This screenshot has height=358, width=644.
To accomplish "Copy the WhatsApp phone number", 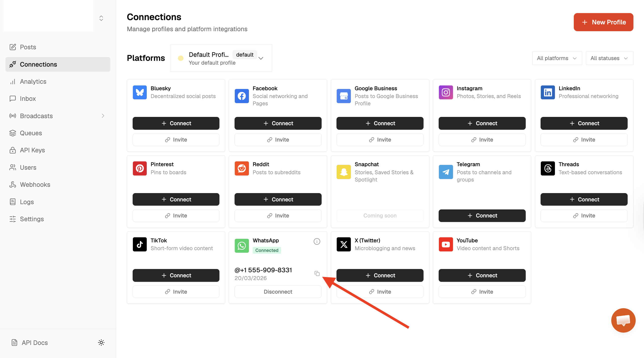I will (x=317, y=274).
